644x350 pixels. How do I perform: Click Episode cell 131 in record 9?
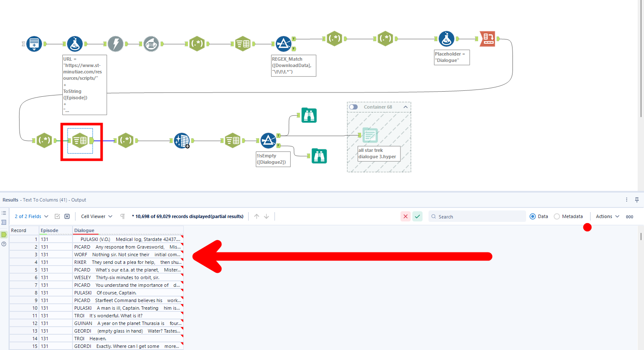pyautogui.click(x=56, y=300)
